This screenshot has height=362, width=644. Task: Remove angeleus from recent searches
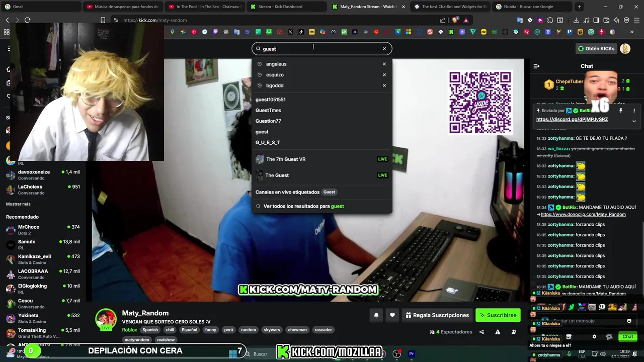point(384,64)
